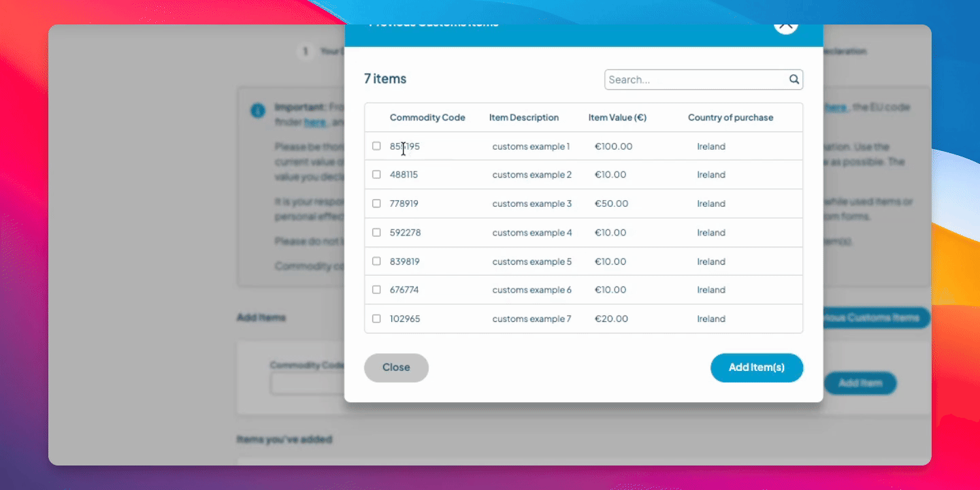Click Ireland in the customs example 7 row
980x490 pixels.
click(x=711, y=318)
